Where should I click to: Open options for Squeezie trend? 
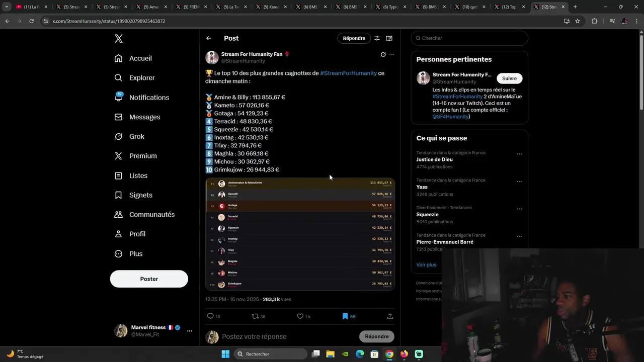click(519, 209)
